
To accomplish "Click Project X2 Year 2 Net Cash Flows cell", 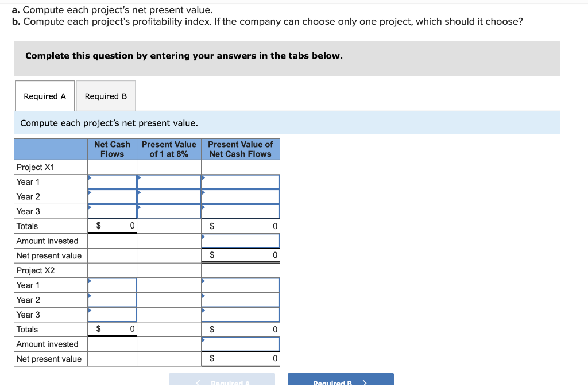I will [112, 300].
